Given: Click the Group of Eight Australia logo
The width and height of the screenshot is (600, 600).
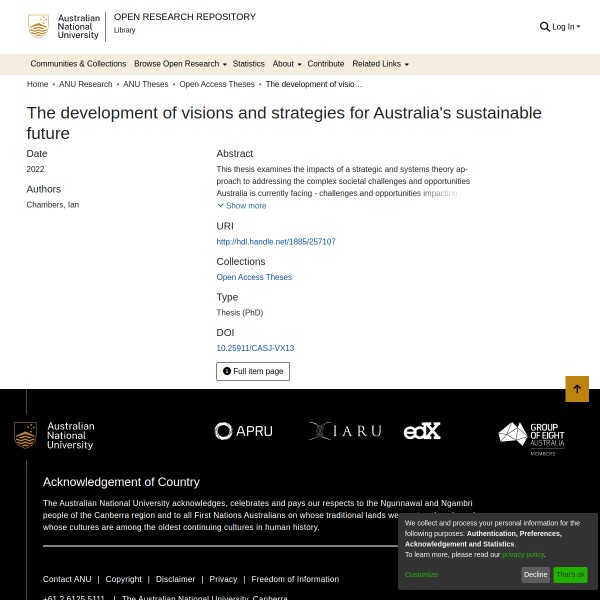Looking at the screenshot, I should [x=532, y=437].
